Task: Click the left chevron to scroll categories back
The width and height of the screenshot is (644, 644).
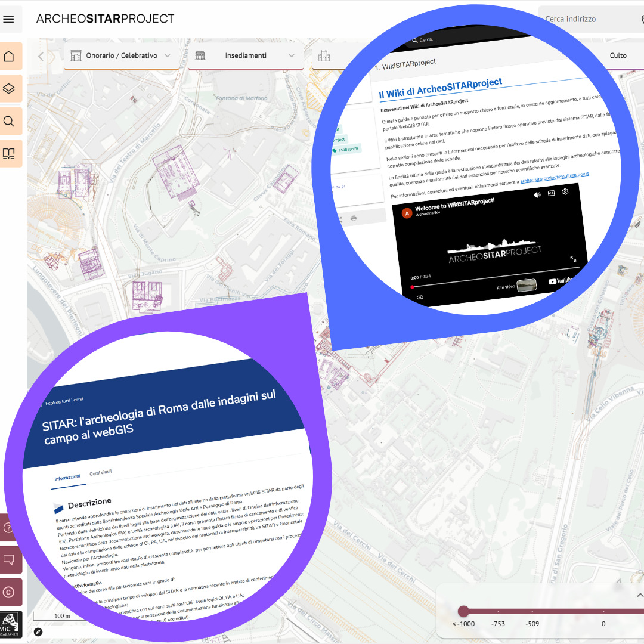Action: click(x=41, y=56)
